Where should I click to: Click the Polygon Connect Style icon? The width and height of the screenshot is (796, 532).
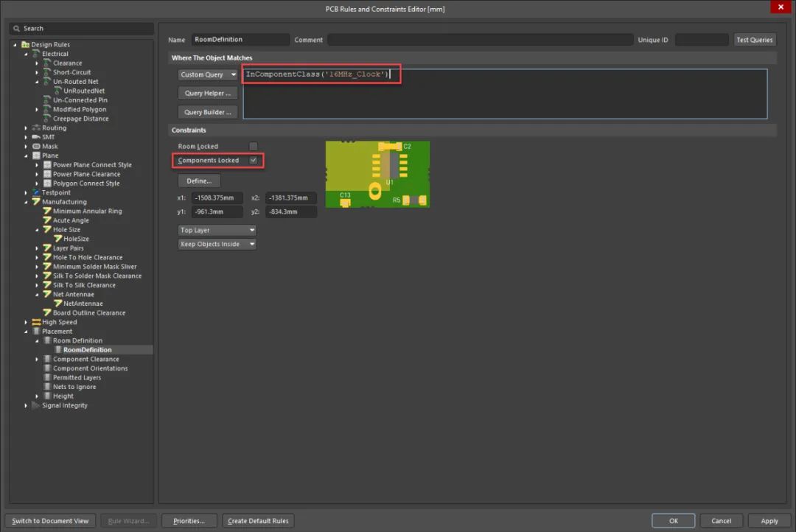pyautogui.click(x=47, y=183)
